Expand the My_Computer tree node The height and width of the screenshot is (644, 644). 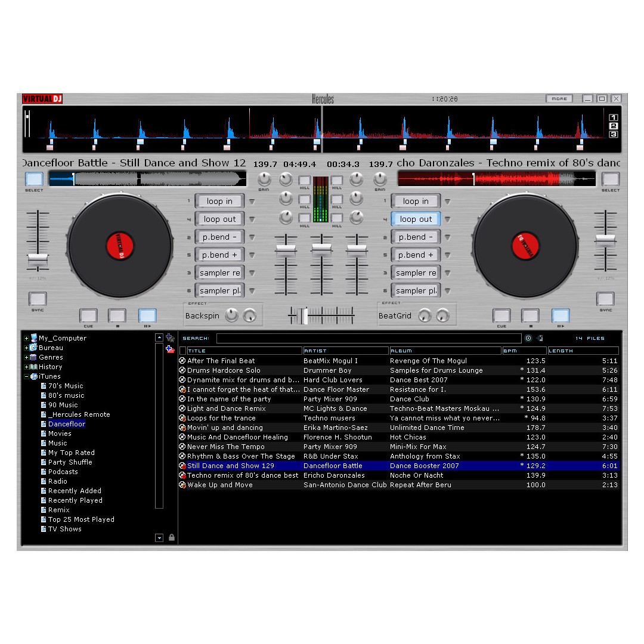coord(26,338)
